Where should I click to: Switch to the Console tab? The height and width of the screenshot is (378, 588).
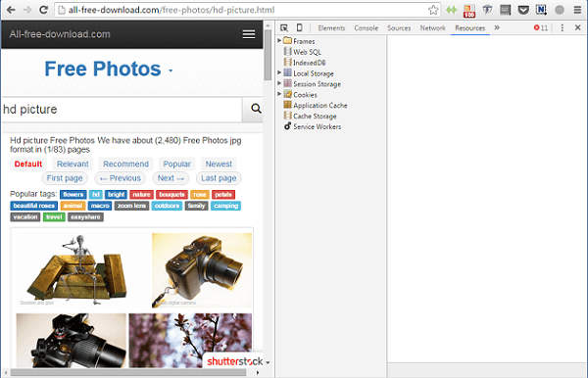point(366,28)
